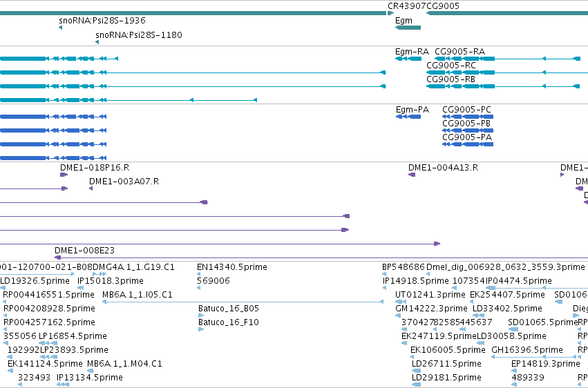Viewport: 588px width, 388px height.
Task: Select the RP004257162.5prime EST label
Action: coord(49,323)
